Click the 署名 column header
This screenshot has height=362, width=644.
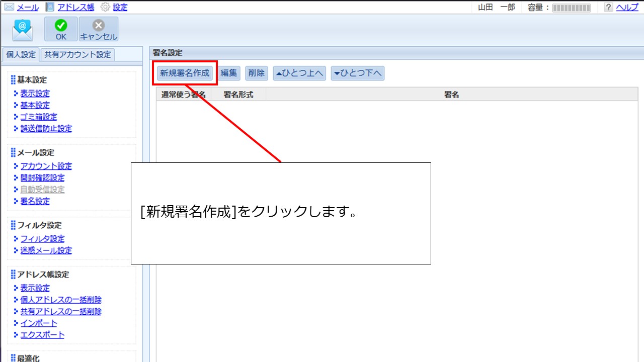point(451,95)
